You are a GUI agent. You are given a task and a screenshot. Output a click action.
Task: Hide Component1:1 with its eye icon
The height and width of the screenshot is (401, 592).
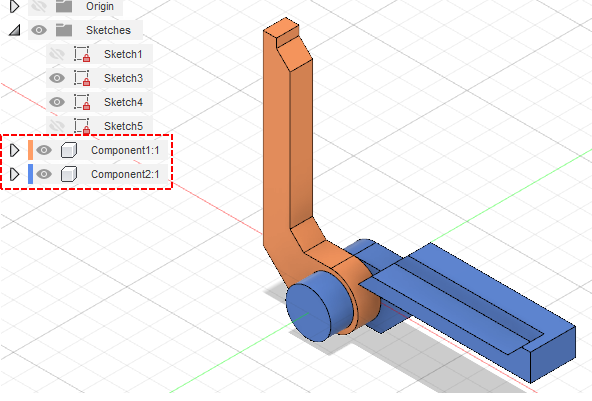pyautogui.click(x=44, y=150)
